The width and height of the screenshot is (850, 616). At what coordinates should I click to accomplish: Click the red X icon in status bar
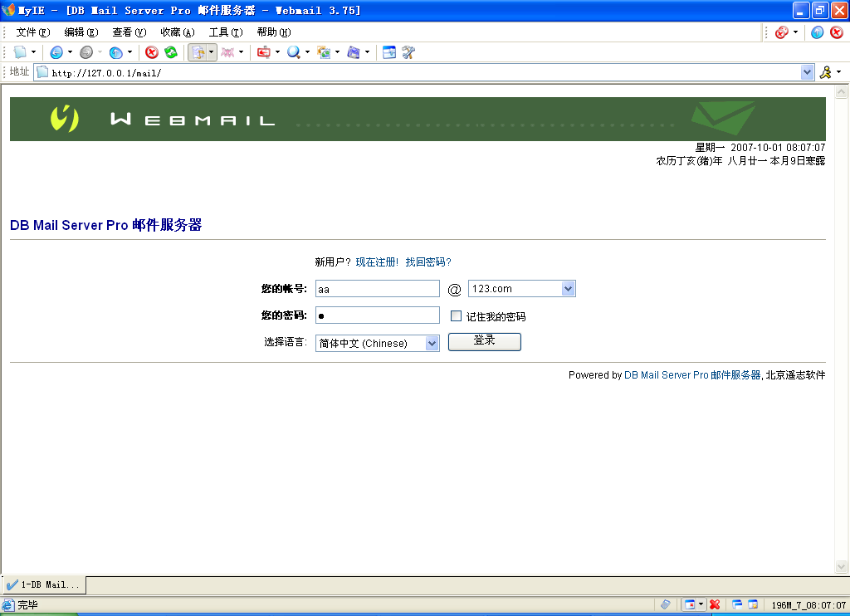[x=715, y=604]
